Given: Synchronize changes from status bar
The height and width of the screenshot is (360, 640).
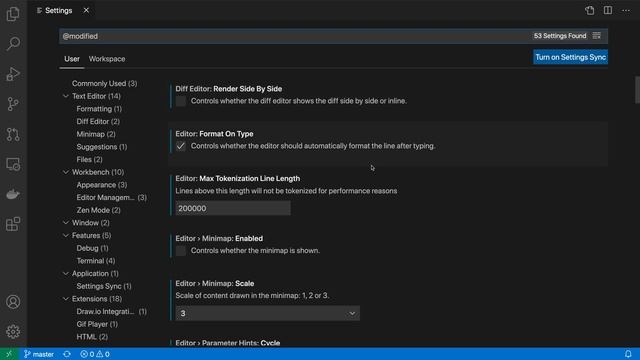Looking at the screenshot, I should pos(67,354).
